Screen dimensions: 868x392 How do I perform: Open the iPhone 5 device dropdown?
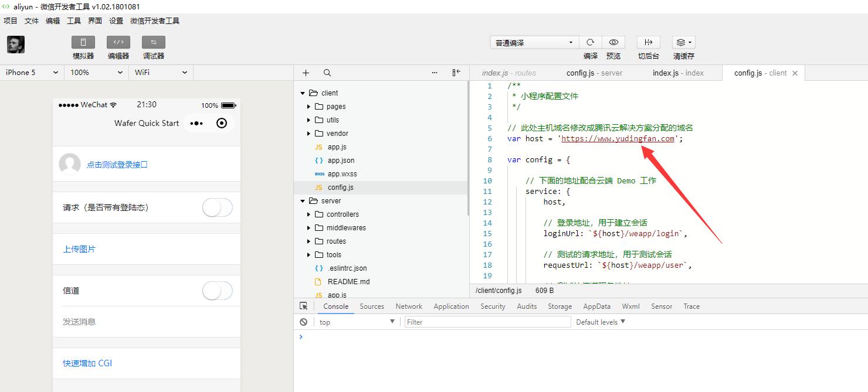(x=32, y=73)
